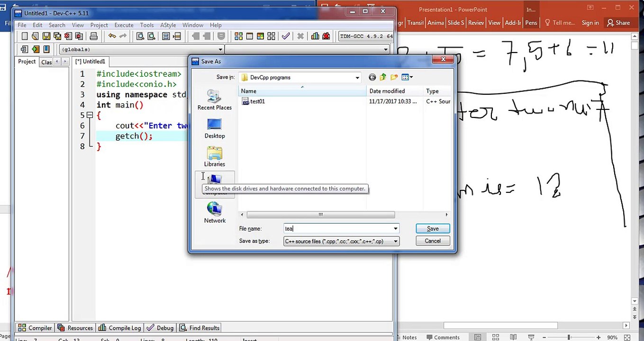Click the Stop execution X icon
The image size is (644, 341).
pyautogui.click(x=300, y=36)
